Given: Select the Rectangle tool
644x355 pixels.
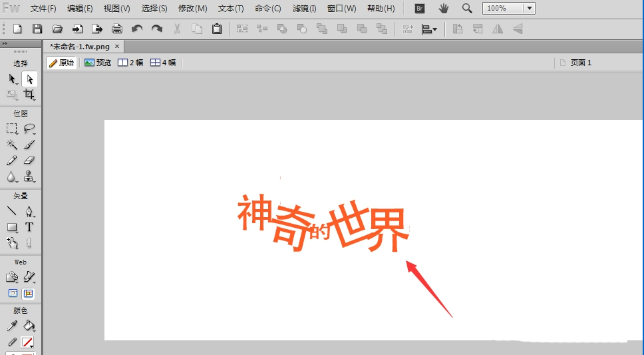Looking at the screenshot, I should pyautogui.click(x=12, y=227).
